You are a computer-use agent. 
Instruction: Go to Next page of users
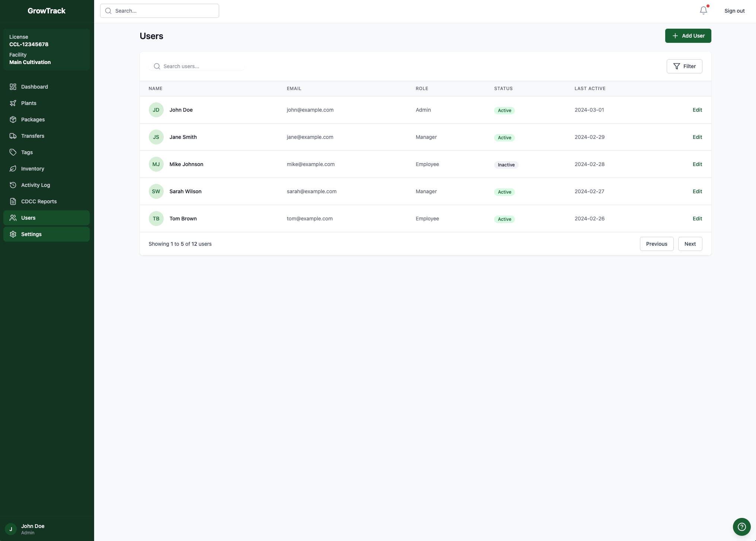tap(690, 244)
